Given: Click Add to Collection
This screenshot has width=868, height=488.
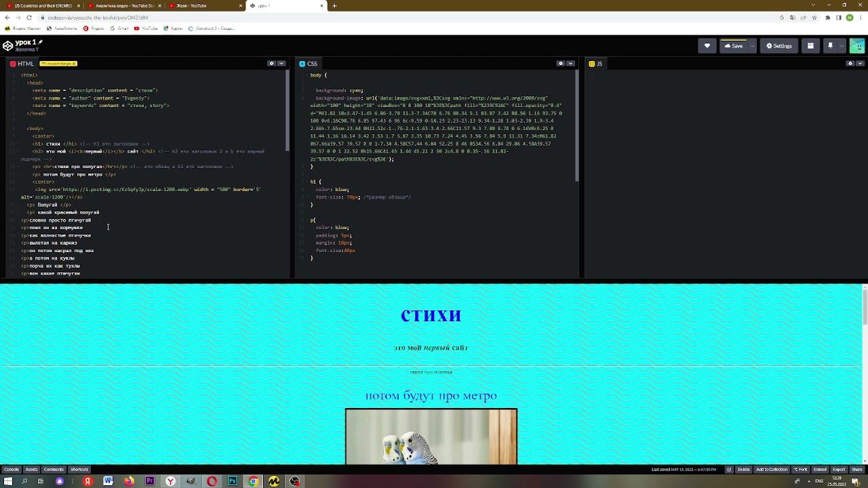Looking at the screenshot, I should (x=772, y=469).
